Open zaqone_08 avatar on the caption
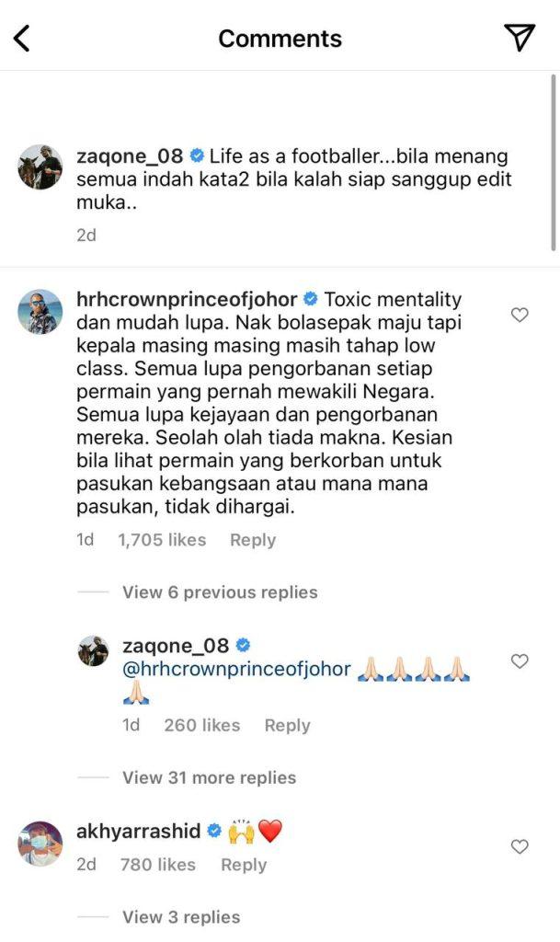 (x=40, y=167)
